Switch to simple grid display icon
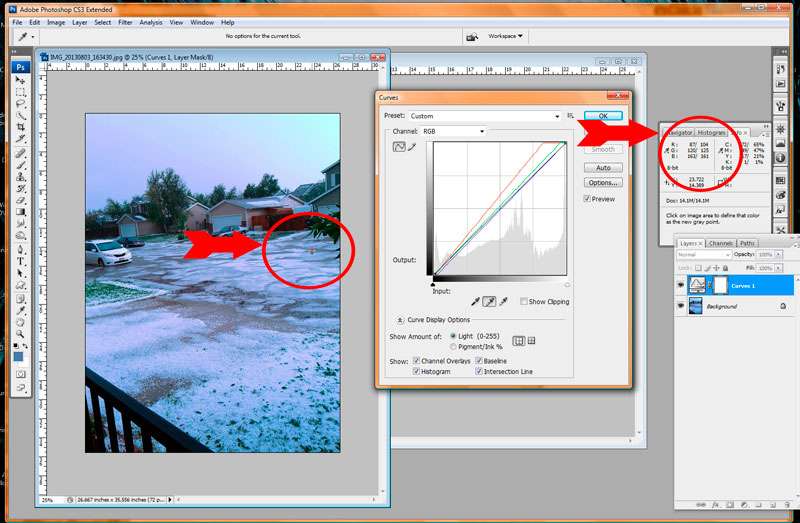800x523 pixels. [x=518, y=341]
